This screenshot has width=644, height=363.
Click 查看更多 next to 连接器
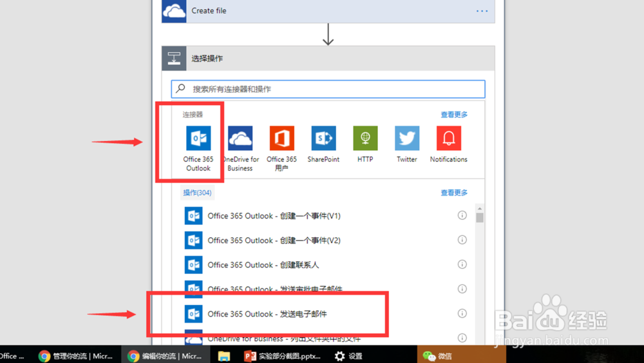(x=454, y=115)
